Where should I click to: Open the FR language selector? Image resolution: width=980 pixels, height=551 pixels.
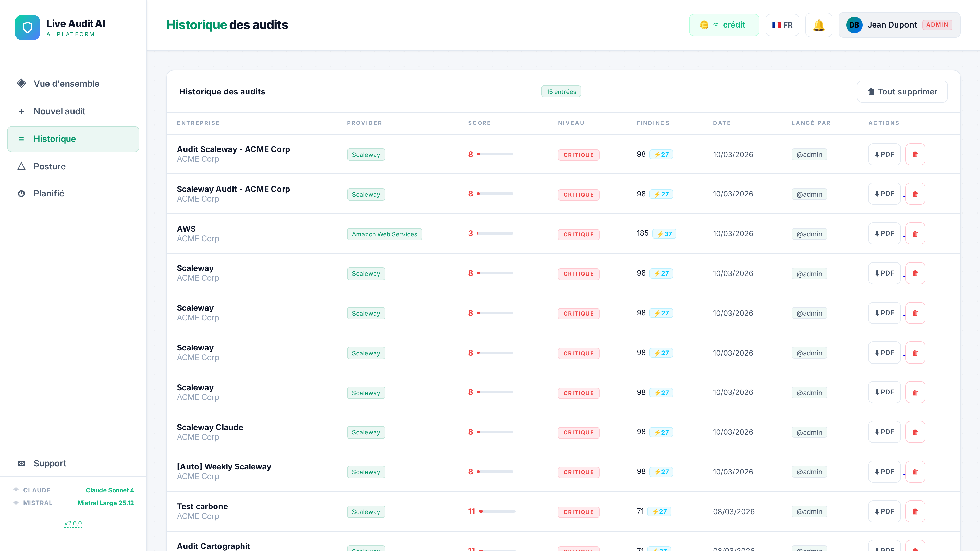[782, 25]
